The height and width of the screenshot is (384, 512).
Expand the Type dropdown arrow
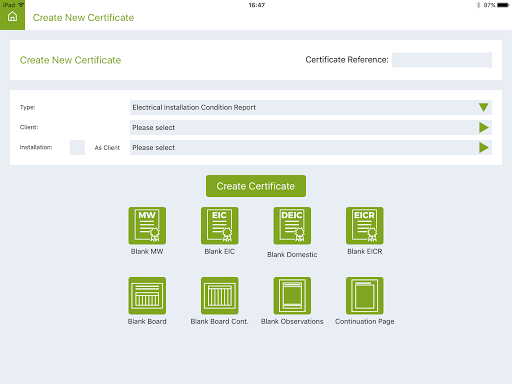[x=484, y=107]
